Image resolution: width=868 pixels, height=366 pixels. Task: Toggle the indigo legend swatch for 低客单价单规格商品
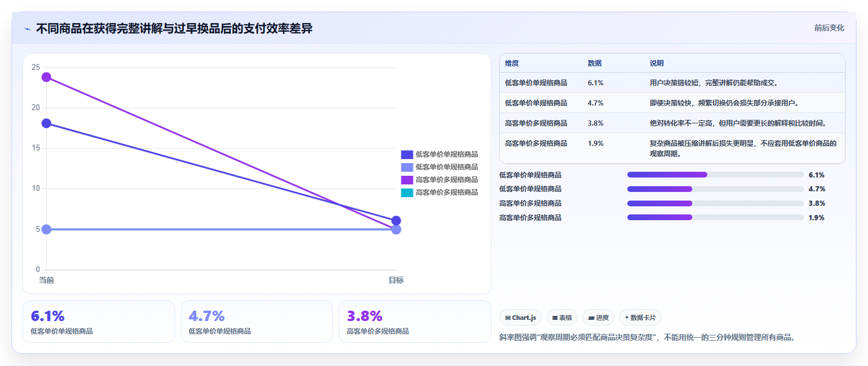(407, 154)
